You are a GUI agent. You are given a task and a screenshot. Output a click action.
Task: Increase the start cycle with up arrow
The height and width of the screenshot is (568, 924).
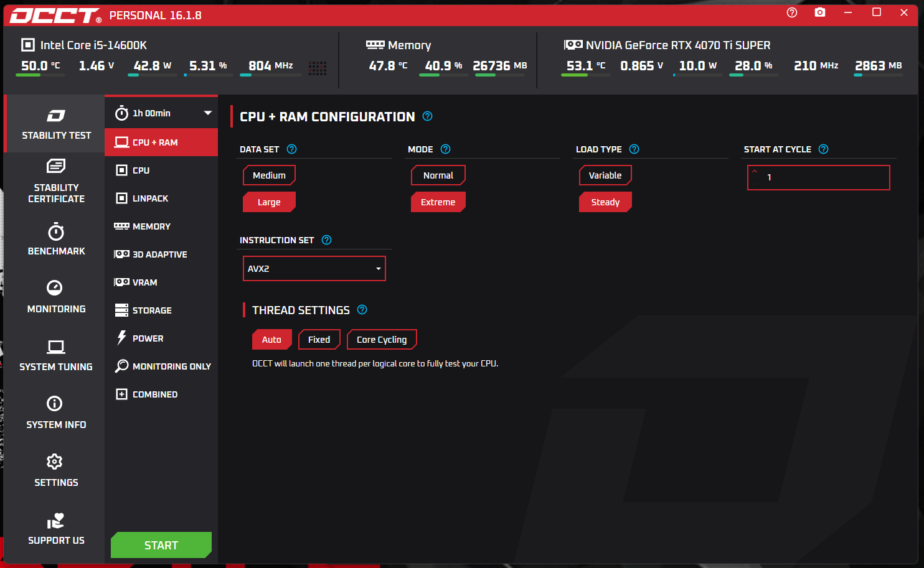coord(755,172)
